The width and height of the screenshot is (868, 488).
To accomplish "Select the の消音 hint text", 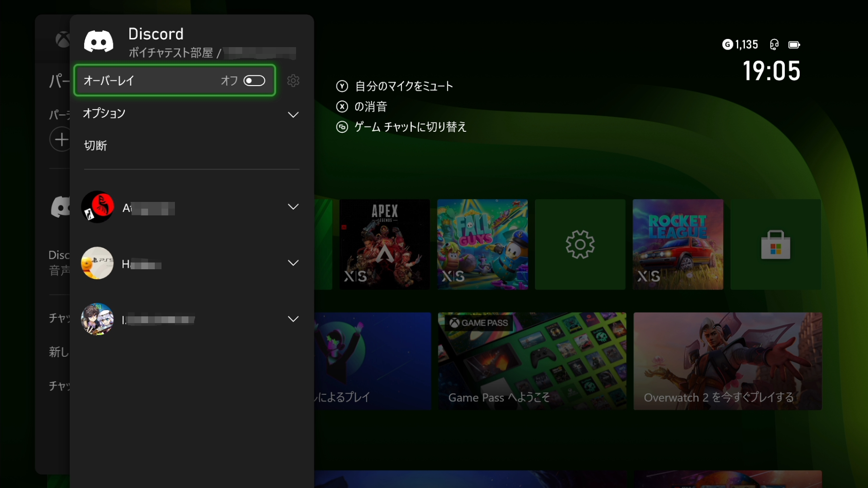I will click(x=371, y=106).
